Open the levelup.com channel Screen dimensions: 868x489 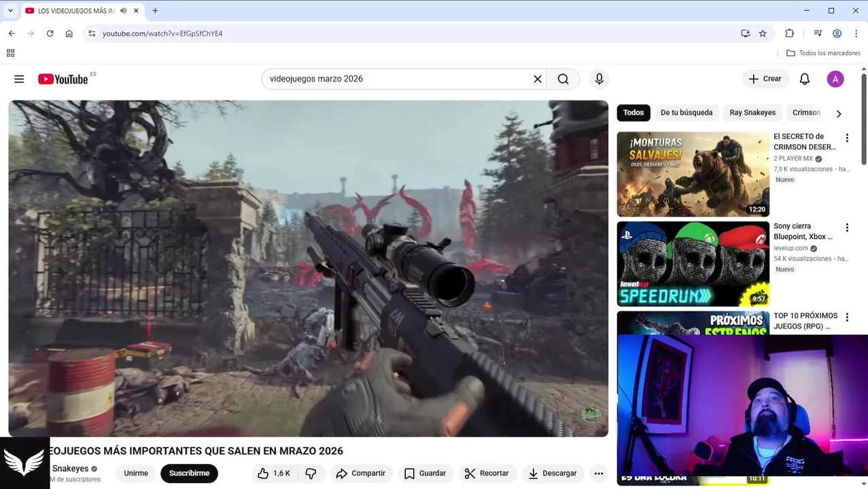[791, 249]
